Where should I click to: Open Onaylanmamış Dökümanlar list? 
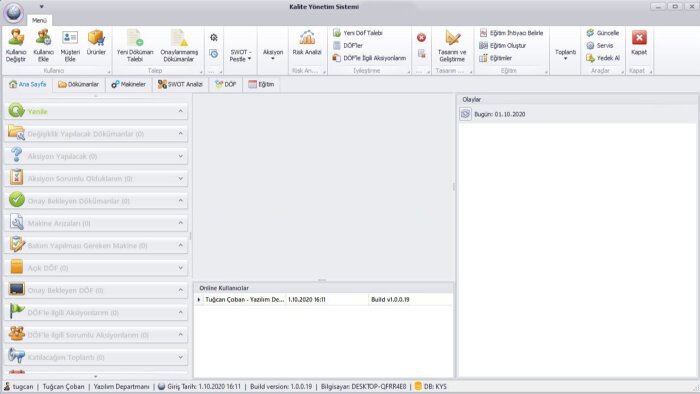coord(179,45)
